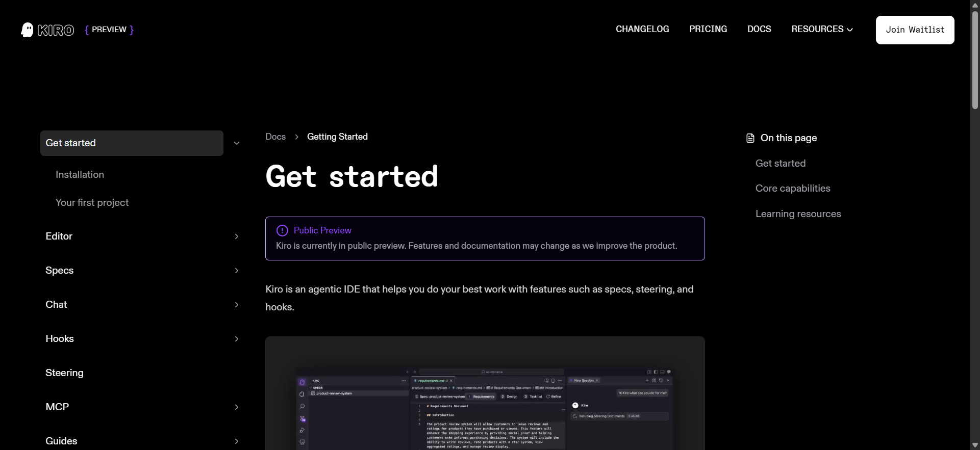Click the KIRO wordmark in the header
This screenshot has width=980, height=450.
point(56,30)
